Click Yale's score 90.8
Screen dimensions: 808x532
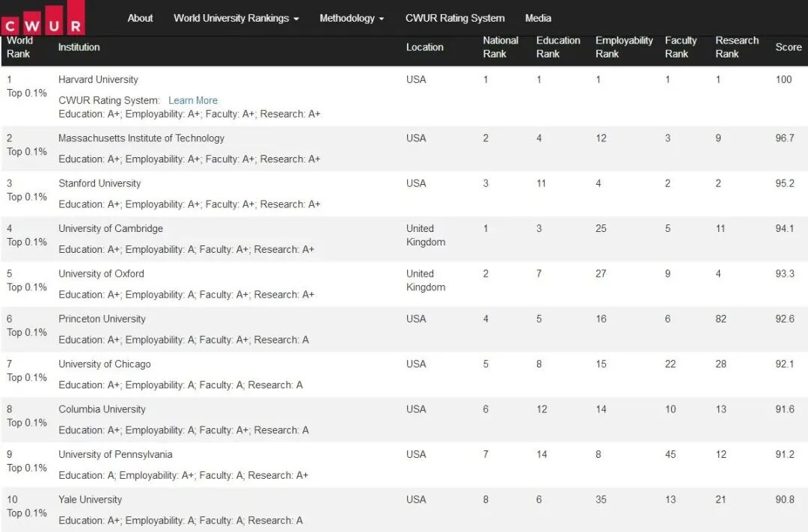785,500
